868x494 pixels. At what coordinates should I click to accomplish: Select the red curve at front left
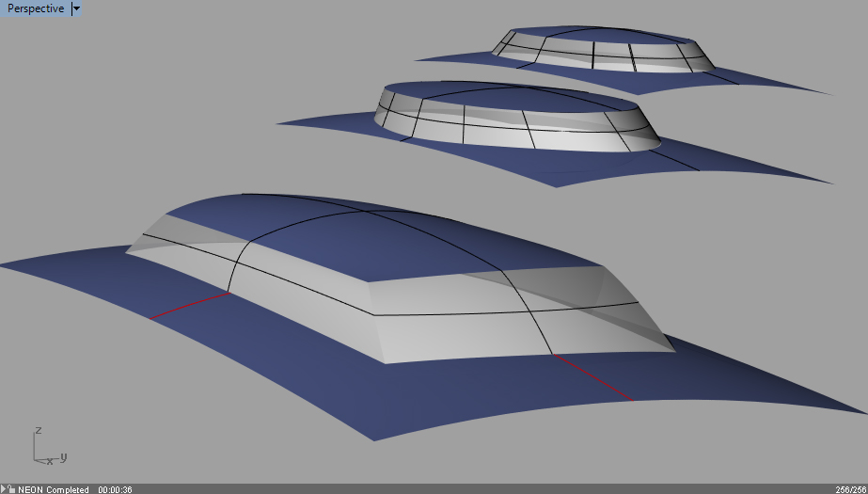coord(190,306)
